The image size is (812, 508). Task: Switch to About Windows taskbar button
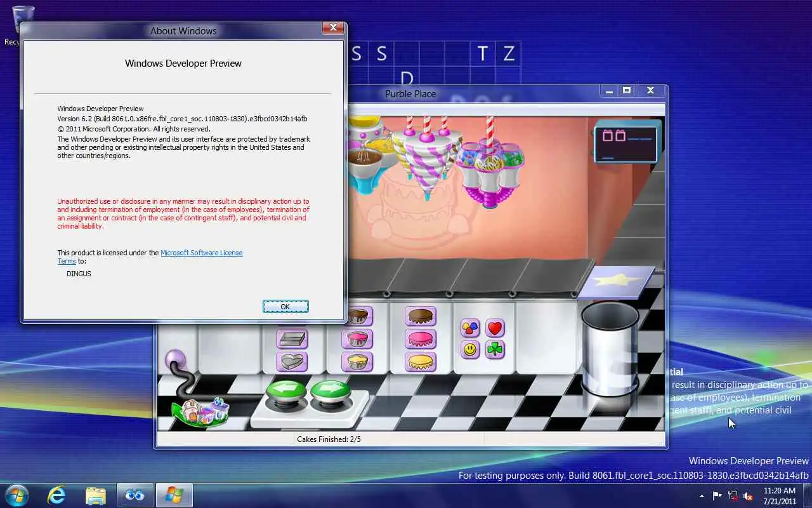coord(174,495)
